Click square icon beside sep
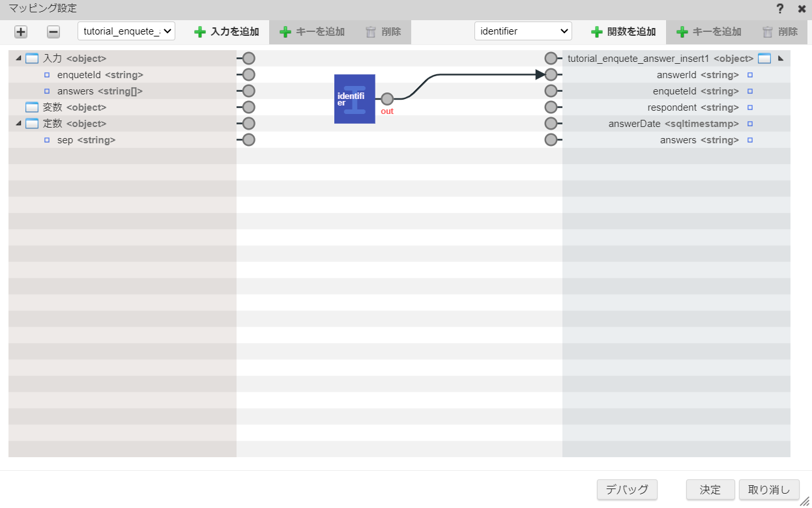The height and width of the screenshot is (508, 812). (x=47, y=140)
